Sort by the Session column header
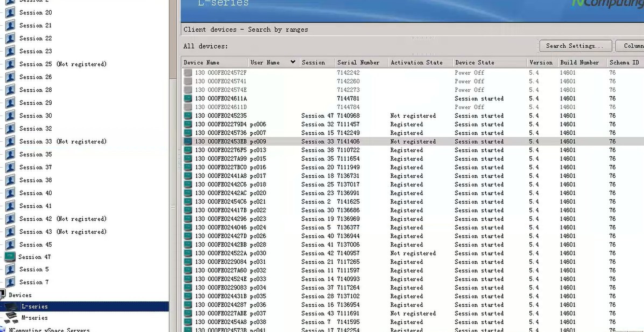 317,63
